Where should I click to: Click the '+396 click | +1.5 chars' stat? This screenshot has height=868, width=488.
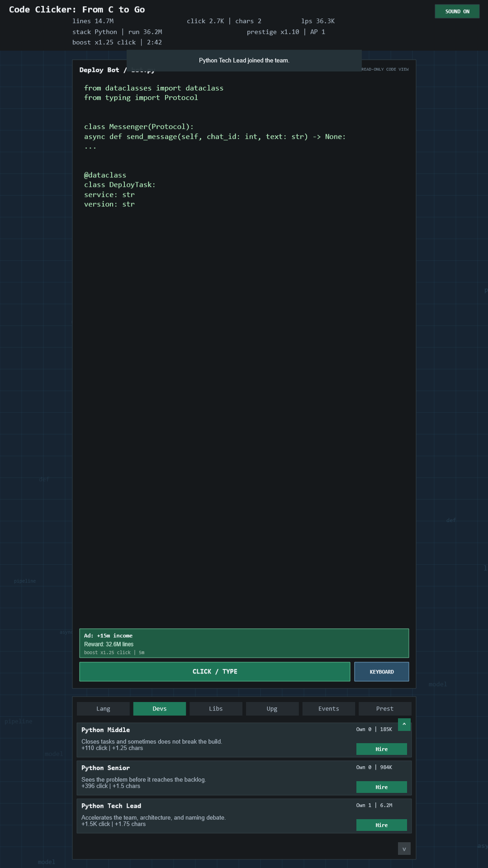click(111, 786)
